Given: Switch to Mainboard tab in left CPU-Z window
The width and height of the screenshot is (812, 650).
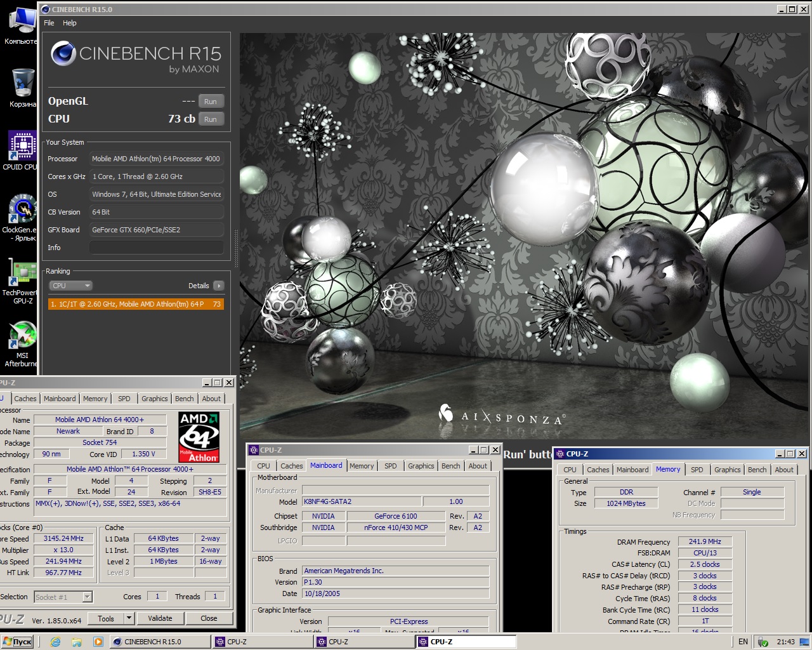Looking at the screenshot, I should point(60,399).
